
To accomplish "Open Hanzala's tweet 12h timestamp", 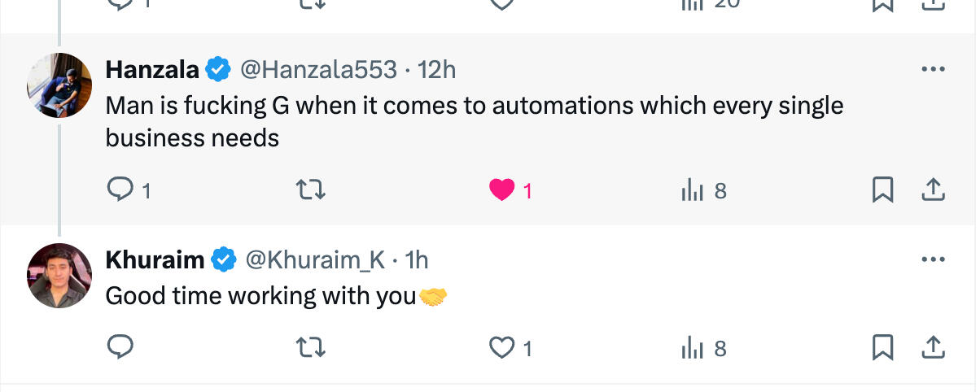I will point(436,70).
